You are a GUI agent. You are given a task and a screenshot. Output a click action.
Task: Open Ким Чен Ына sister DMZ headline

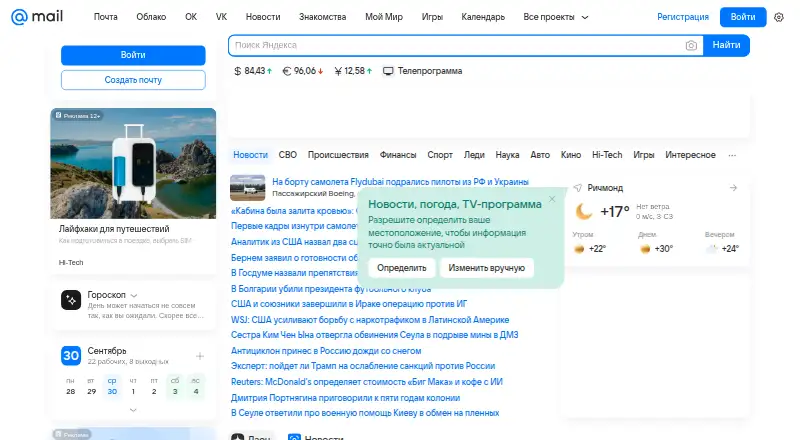pos(374,335)
